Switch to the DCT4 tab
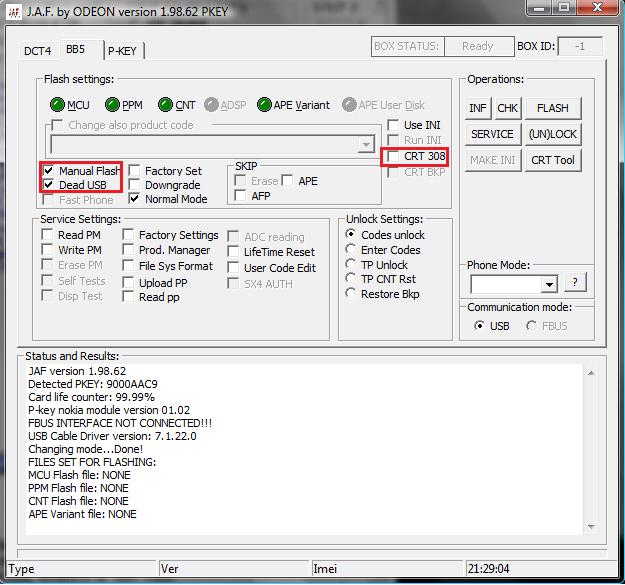Viewport: 625px width, 585px height. 37,51
